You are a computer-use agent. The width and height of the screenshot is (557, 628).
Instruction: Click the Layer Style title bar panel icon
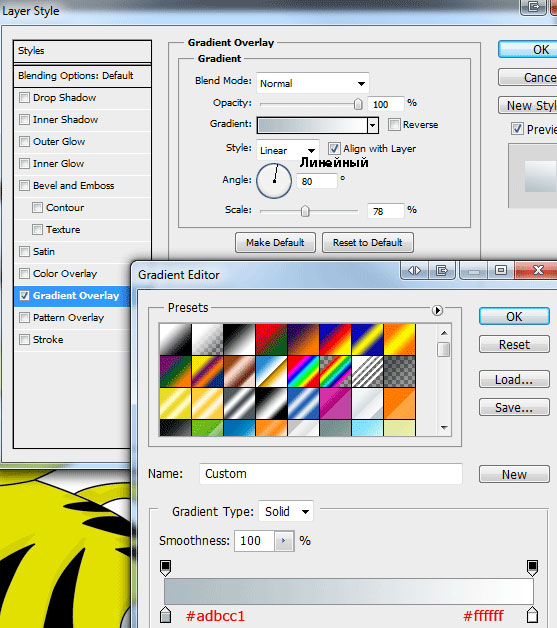pyautogui.click(x=533, y=7)
